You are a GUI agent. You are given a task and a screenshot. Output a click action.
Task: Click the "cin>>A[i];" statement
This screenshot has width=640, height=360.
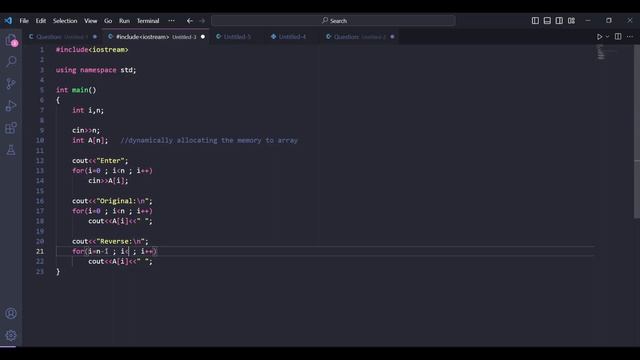(108, 181)
